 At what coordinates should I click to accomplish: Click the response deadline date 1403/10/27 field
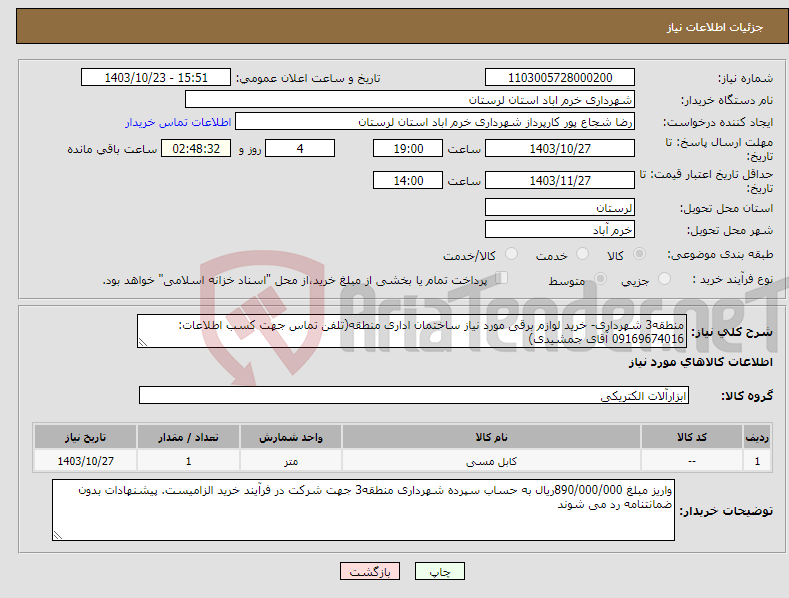(560, 148)
